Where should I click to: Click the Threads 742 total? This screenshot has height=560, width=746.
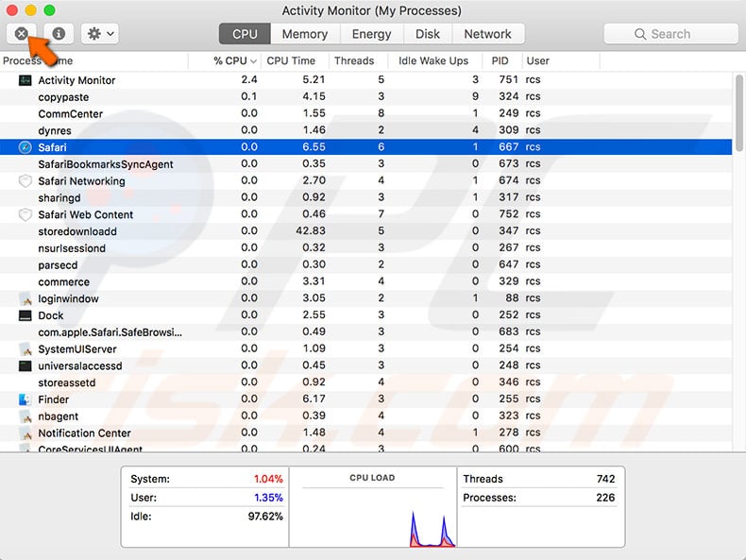[605, 479]
